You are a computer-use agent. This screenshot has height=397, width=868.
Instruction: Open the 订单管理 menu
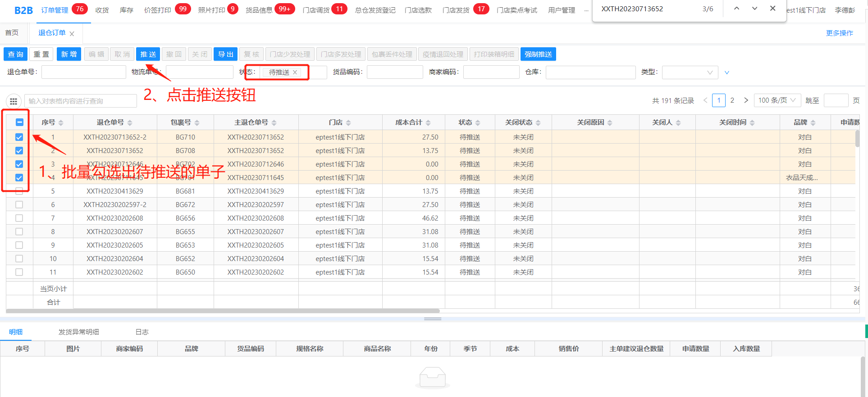tap(55, 10)
